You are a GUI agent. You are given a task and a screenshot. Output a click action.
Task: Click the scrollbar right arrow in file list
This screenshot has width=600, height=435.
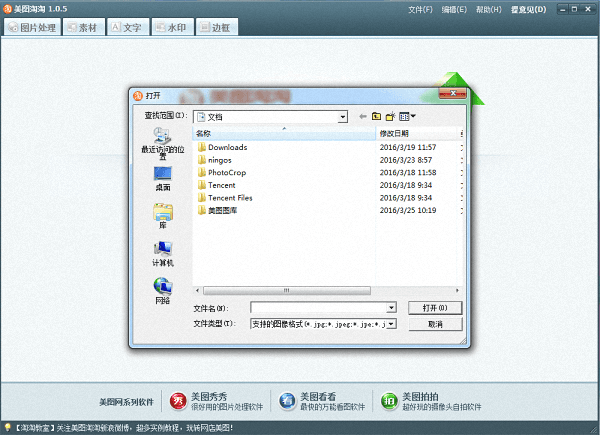(x=457, y=291)
